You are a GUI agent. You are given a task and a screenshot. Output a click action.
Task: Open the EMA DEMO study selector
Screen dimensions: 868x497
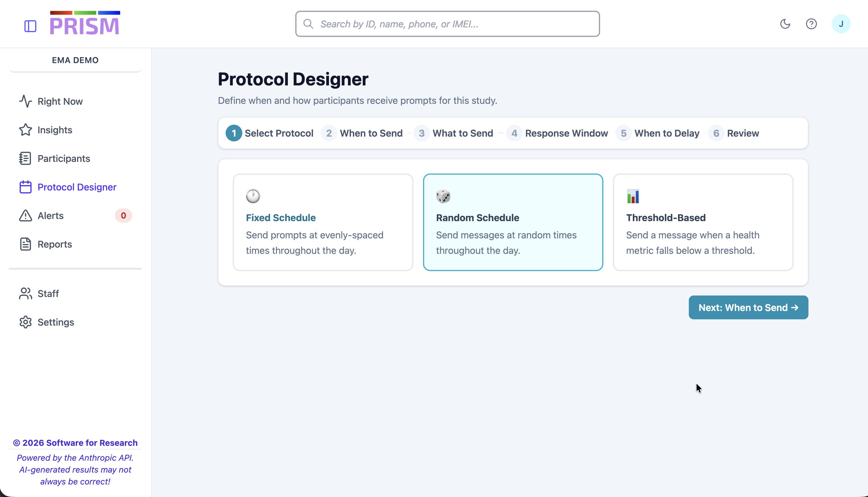(75, 60)
